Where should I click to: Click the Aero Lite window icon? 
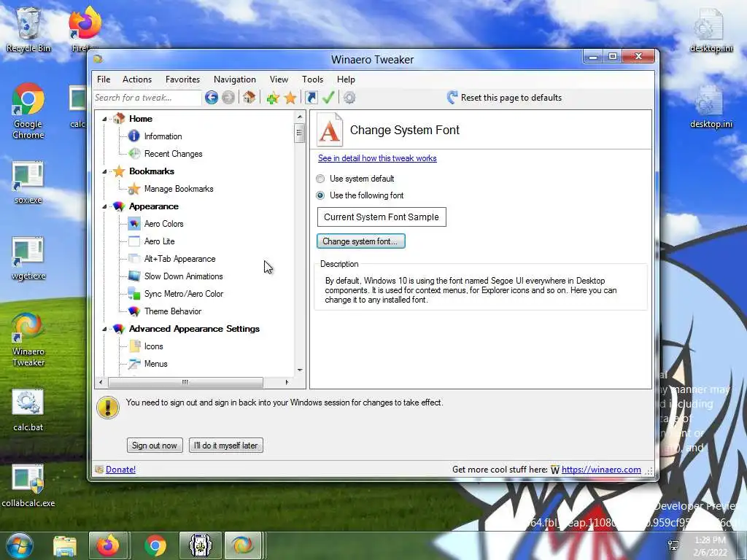click(x=134, y=241)
